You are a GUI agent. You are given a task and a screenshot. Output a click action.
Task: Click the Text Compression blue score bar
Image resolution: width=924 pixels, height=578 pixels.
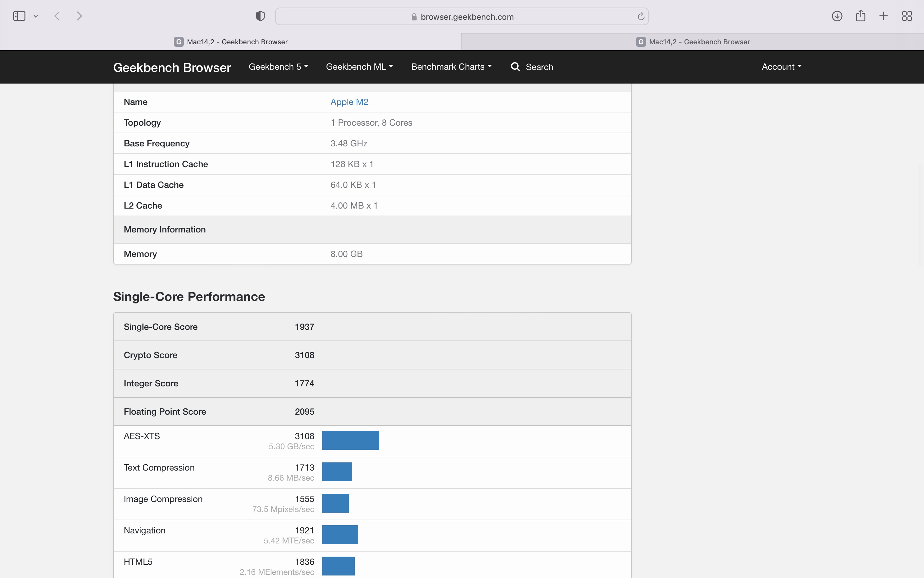pos(337,472)
